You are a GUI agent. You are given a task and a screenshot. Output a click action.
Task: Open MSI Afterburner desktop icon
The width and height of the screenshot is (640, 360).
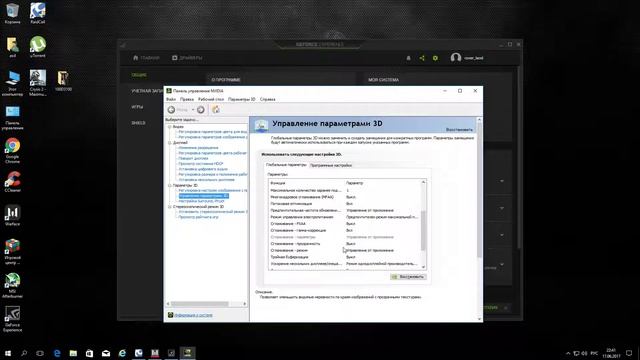12,285
